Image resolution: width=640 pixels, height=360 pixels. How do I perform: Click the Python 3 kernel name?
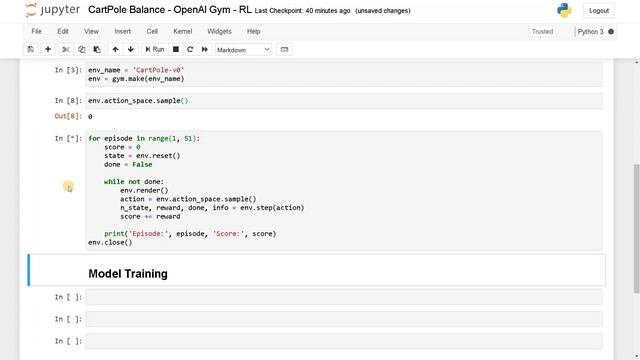click(x=590, y=31)
